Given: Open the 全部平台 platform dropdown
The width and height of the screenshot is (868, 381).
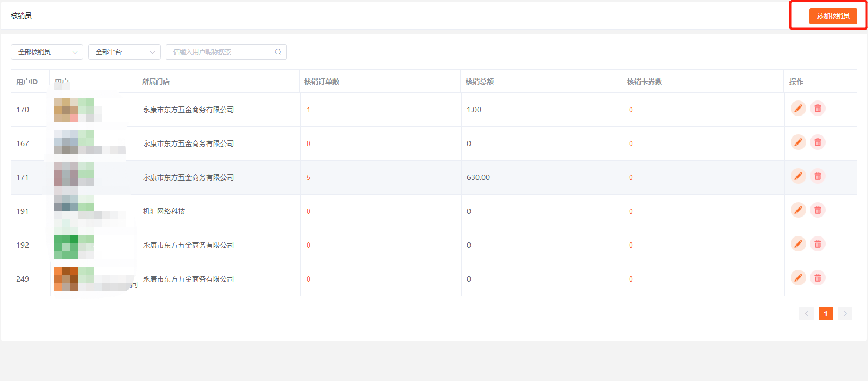Looking at the screenshot, I should point(124,52).
